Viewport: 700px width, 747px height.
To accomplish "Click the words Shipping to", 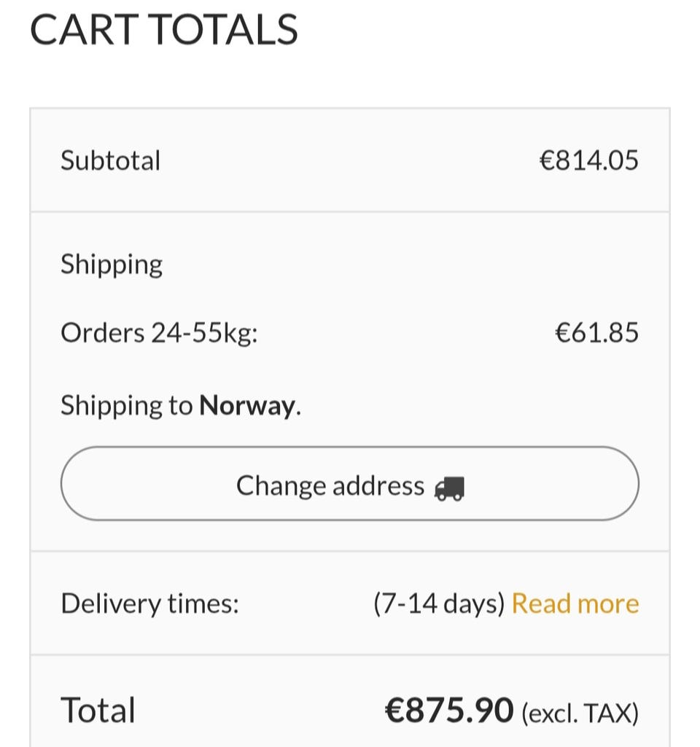I will click(126, 405).
